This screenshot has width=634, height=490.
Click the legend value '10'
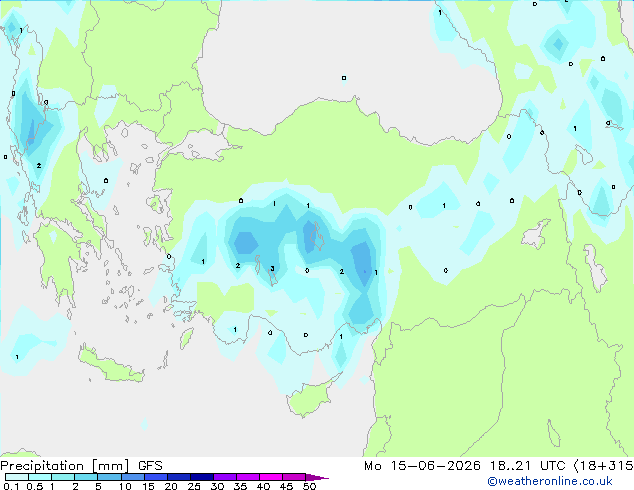125,486
